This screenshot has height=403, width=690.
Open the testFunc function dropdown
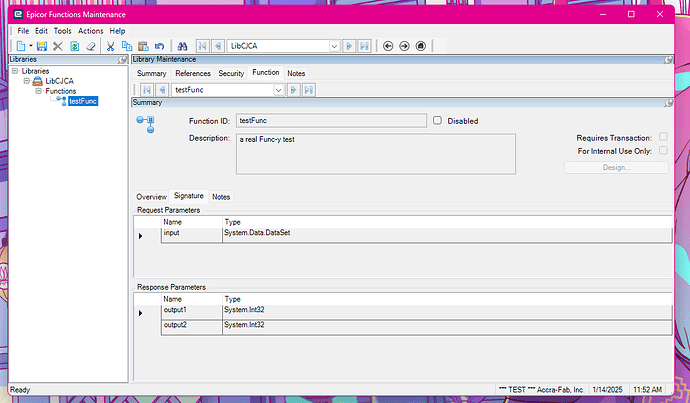tap(278, 90)
